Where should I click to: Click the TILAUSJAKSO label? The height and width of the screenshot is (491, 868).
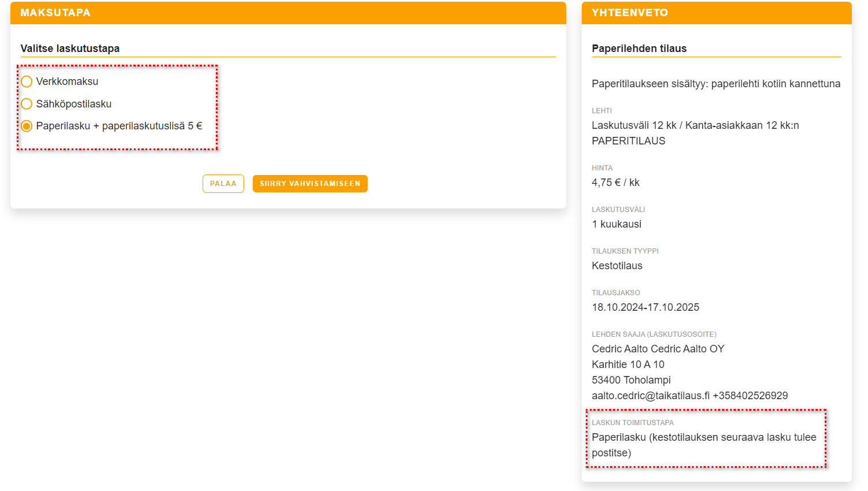(616, 293)
